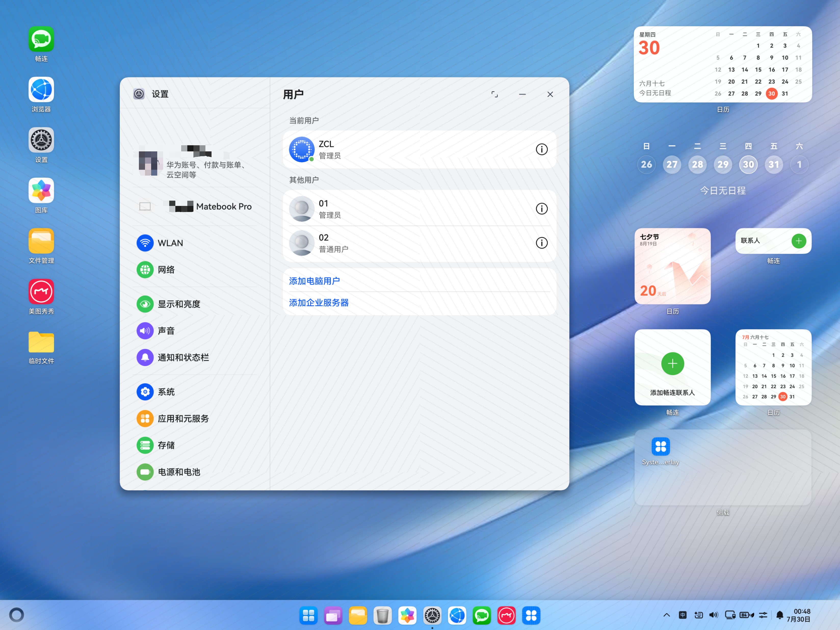Open the green 畅连 icon in the taskbar
This screenshot has height=630, width=840.
(x=481, y=615)
